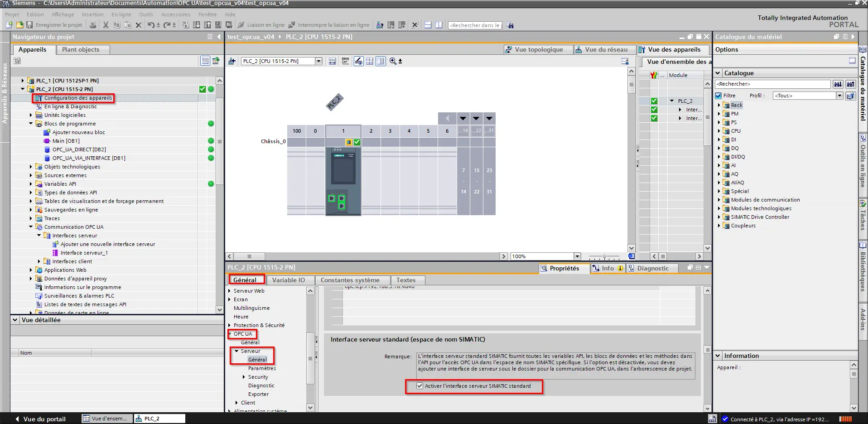Click the search binoculars icon beside the search box

tap(511, 25)
